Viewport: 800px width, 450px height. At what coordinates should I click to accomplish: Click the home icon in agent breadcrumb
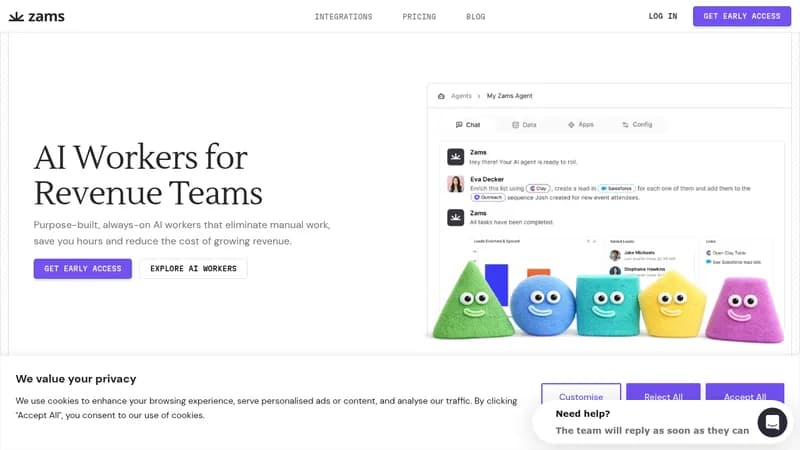point(441,96)
